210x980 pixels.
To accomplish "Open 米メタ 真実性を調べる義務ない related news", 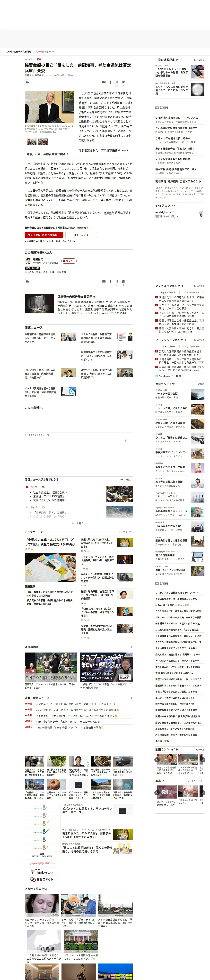I will (x=40, y=392).
